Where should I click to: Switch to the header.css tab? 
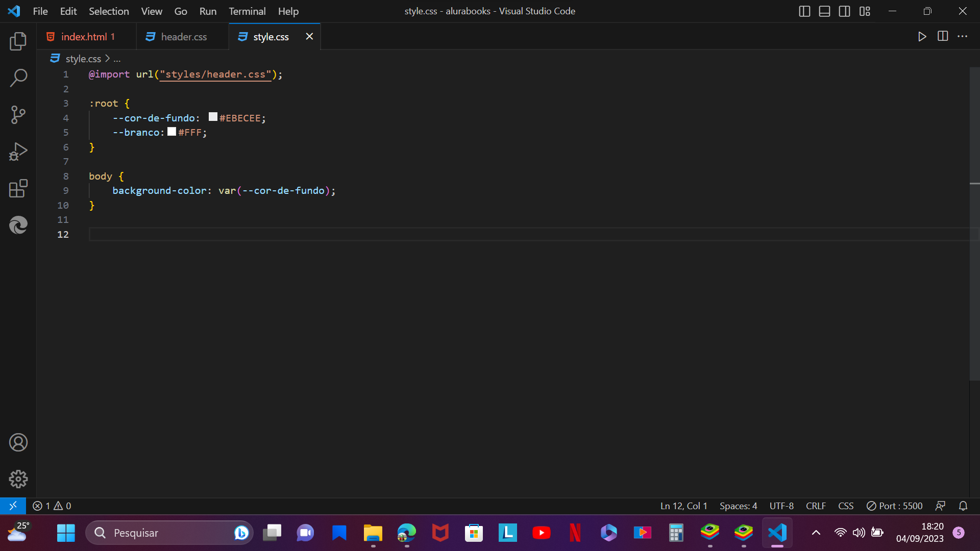tap(183, 37)
